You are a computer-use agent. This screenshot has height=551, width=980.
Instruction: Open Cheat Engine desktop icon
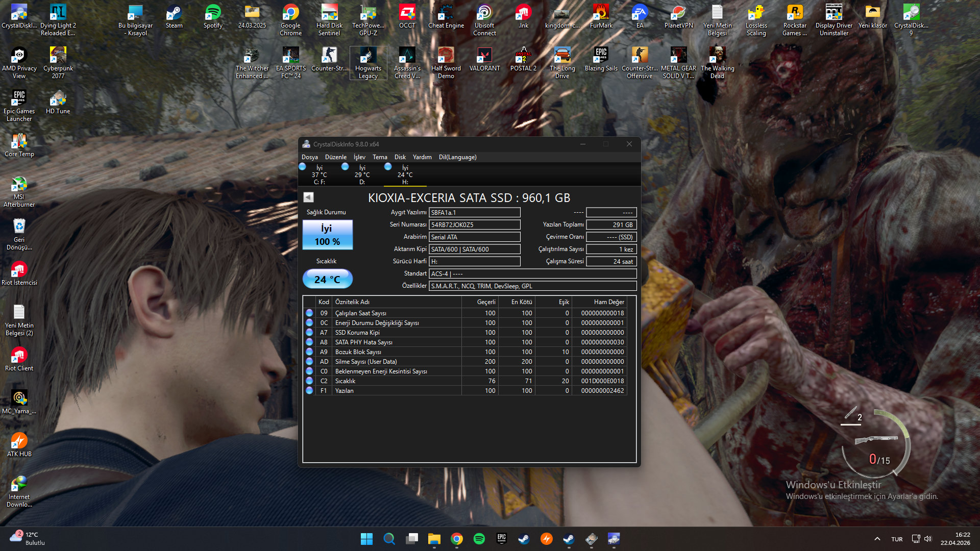point(446,17)
